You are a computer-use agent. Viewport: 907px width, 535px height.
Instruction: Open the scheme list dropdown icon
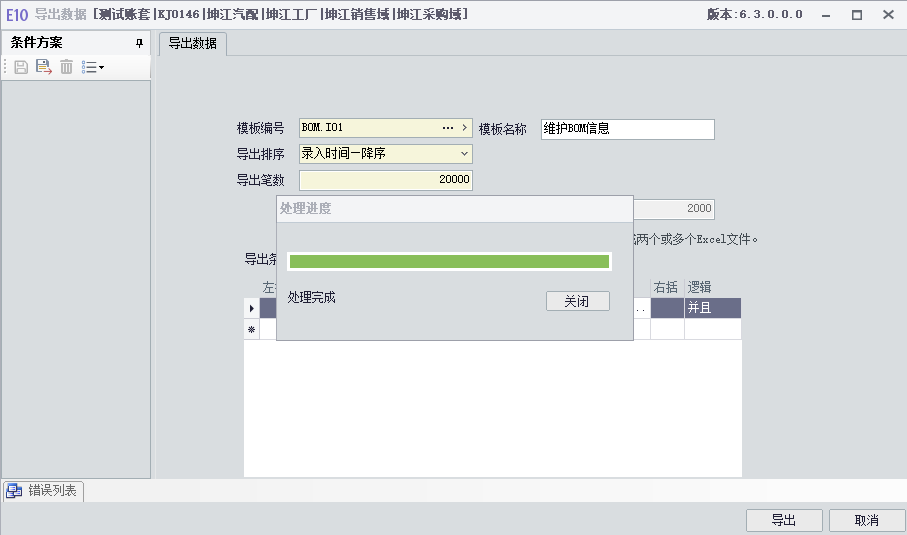93,67
